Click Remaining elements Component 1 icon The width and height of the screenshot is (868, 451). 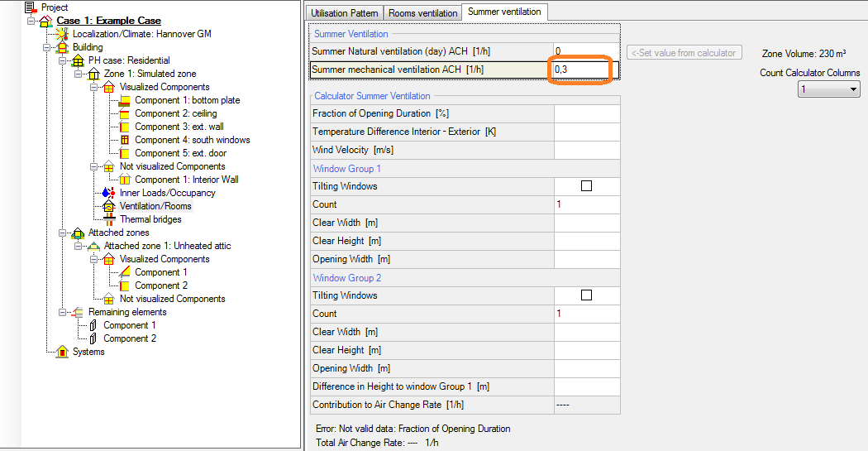pos(93,325)
